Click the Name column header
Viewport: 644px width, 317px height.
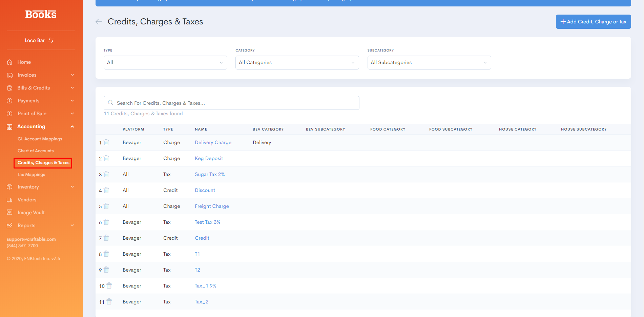coord(201,129)
